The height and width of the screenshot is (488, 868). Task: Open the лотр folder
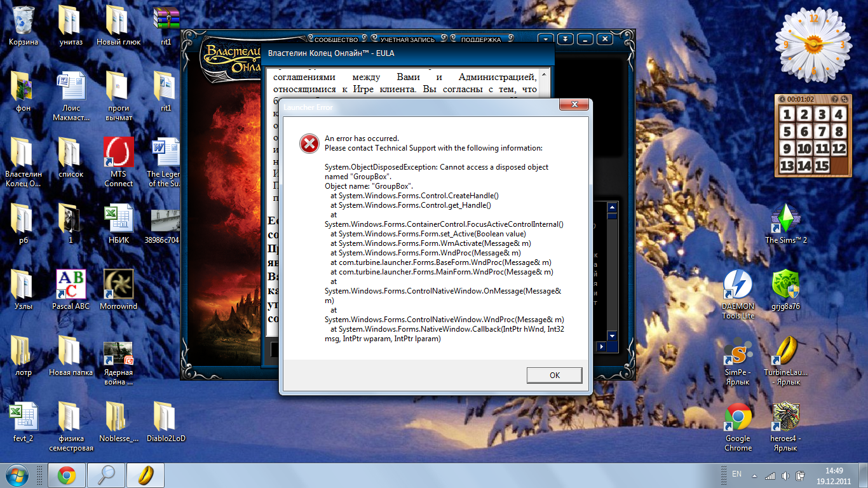click(24, 355)
